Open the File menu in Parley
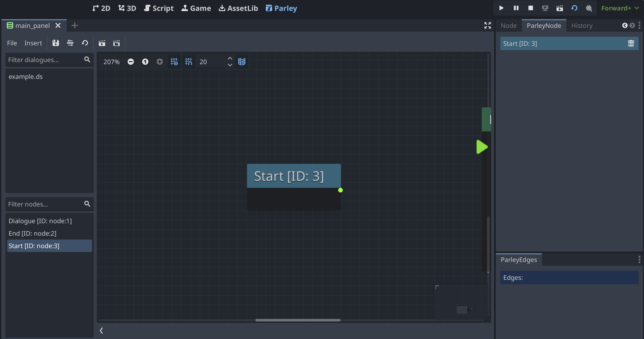Viewport: 644px width, 339px height. tap(12, 43)
